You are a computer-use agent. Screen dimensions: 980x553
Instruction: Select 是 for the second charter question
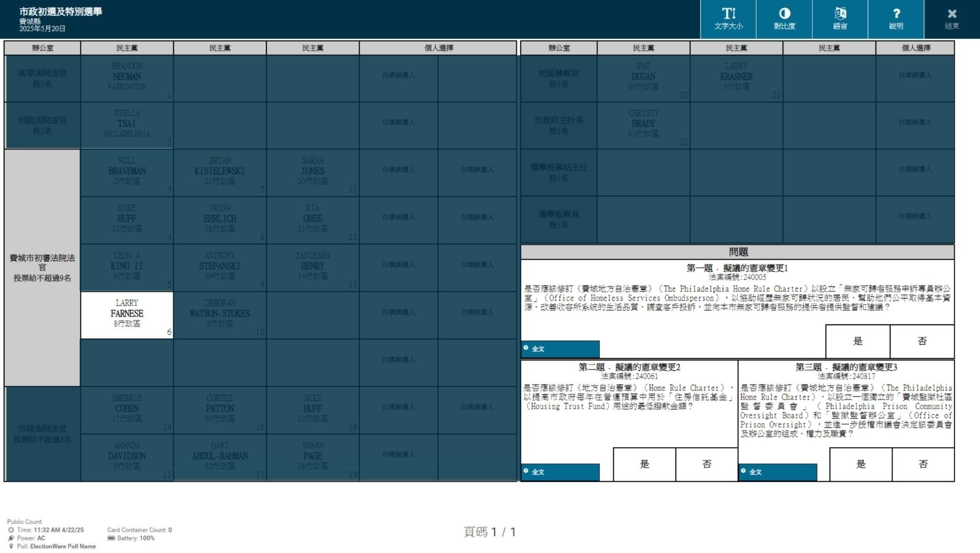644,464
